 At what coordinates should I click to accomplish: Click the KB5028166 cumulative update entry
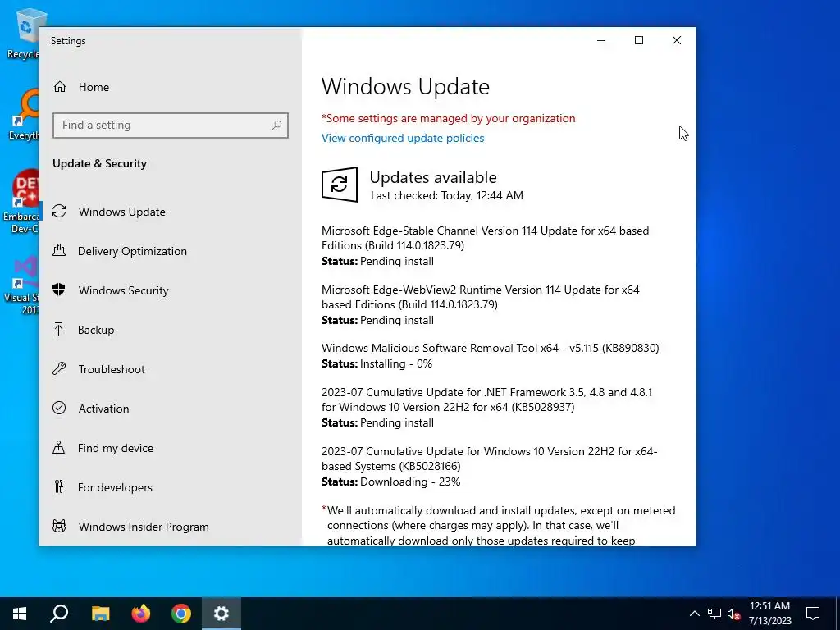click(x=490, y=466)
